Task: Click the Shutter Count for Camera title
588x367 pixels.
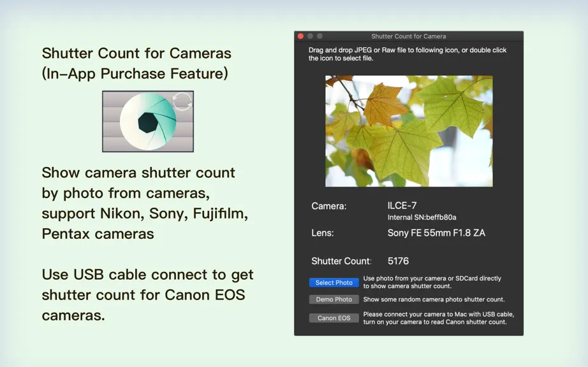Action: (408, 36)
